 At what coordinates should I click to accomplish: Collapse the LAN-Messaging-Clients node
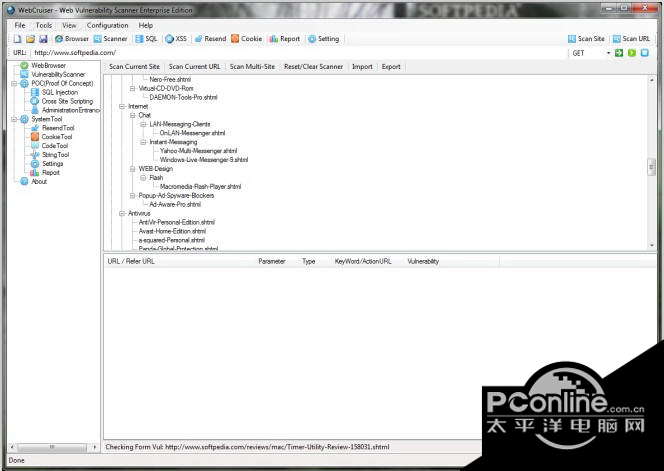click(143, 124)
